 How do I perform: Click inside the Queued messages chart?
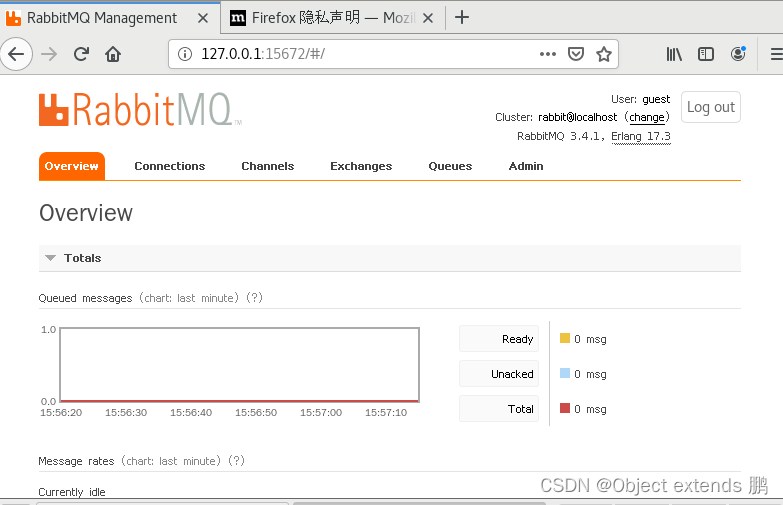[x=240, y=365]
